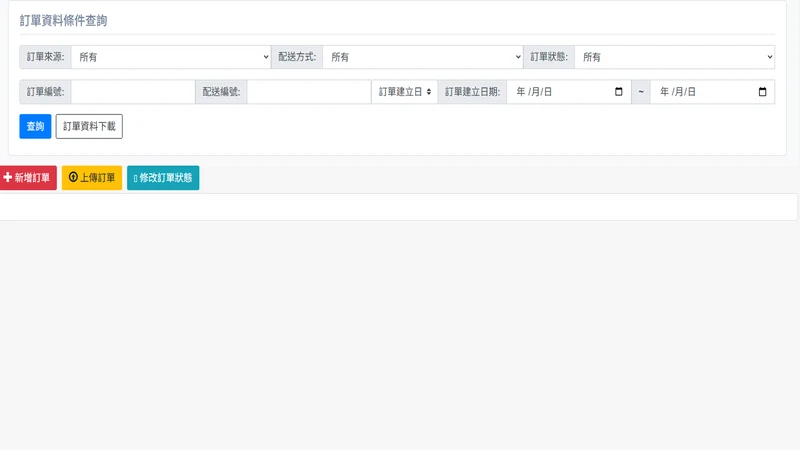
Task: Open the 訂單來源 dropdown
Action: (171, 57)
